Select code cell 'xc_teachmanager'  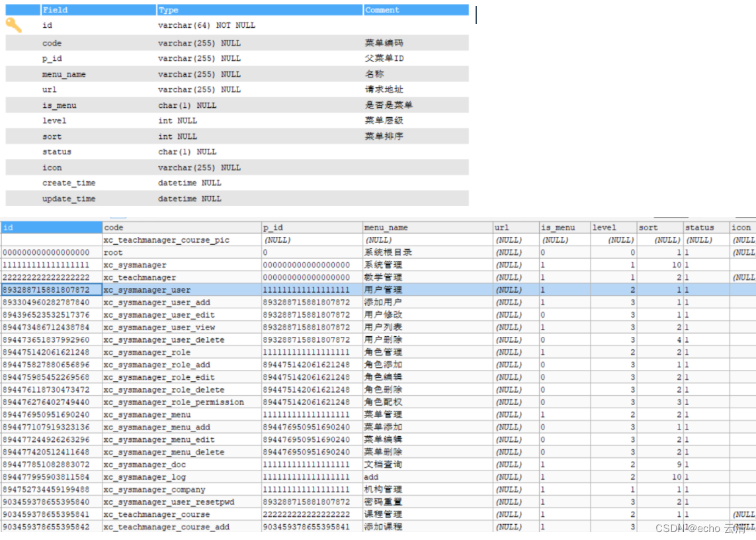[182, 277]
